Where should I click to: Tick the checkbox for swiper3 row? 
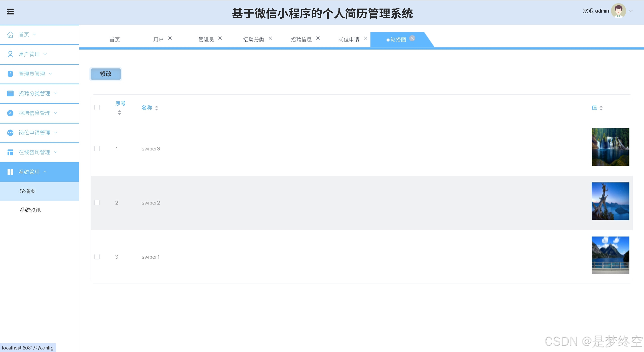(97, 149)
